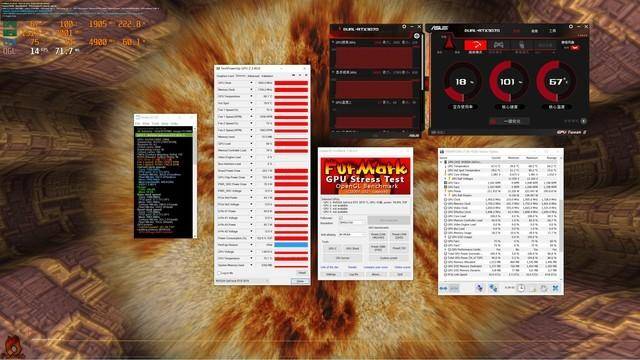Click the HWiNFO navigate arrows icon
Screen dimensions: 640x360
point(444,288)
